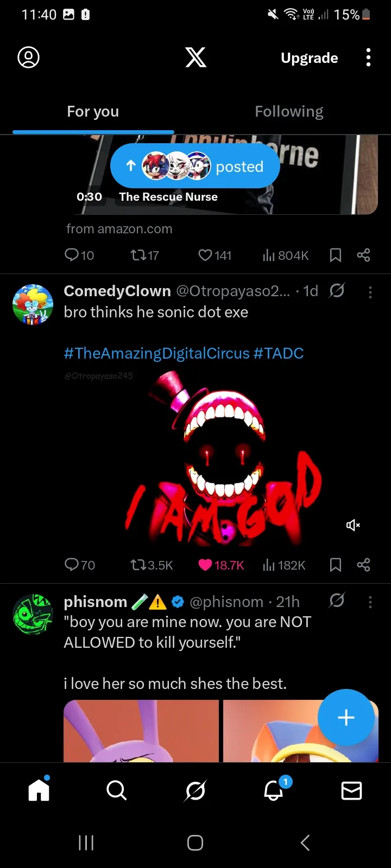Image resolution: width=391 pixels, height=868 pixels.
Task: Unmute the I AM GOD video
Action: tap(353, 525)
